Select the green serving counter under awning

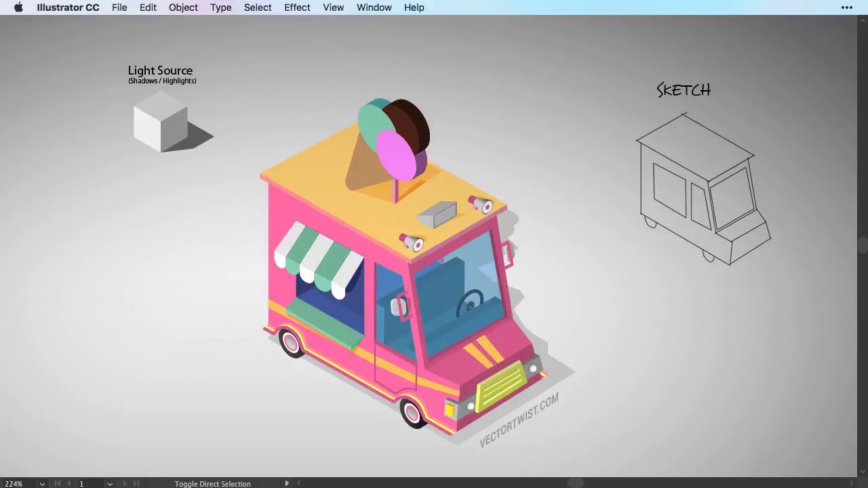(x=325, y=323)
